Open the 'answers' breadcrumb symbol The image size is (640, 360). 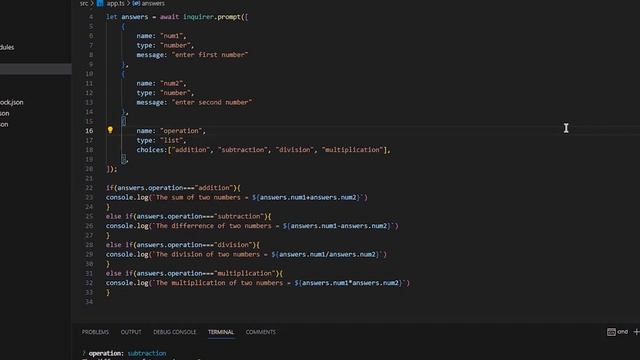point(153,3)
